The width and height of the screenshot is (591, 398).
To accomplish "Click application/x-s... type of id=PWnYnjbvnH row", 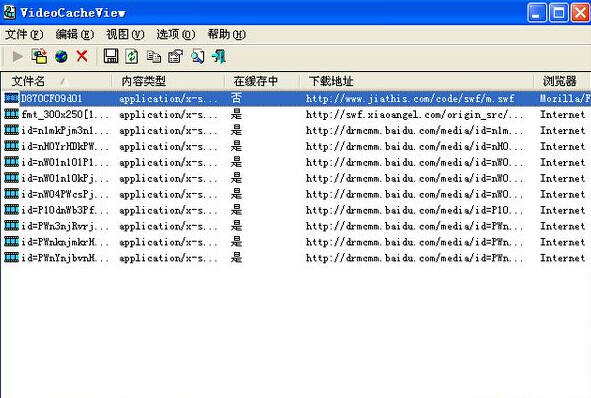I will [168, 258].
